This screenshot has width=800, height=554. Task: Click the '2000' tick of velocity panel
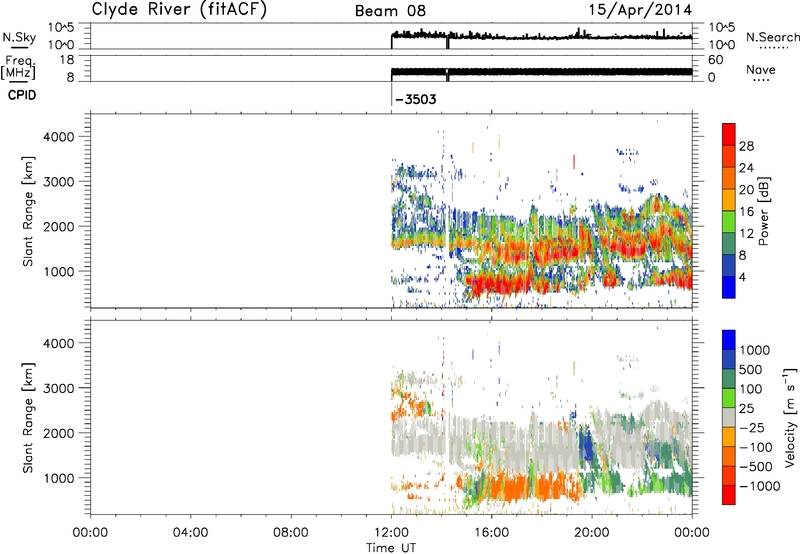click(x=59, y=433)
